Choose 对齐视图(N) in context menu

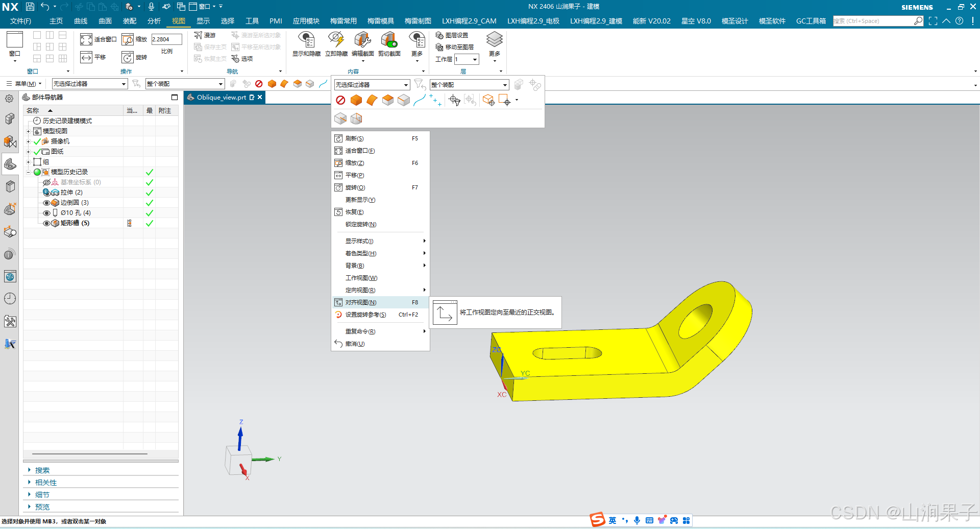[380, 302]
